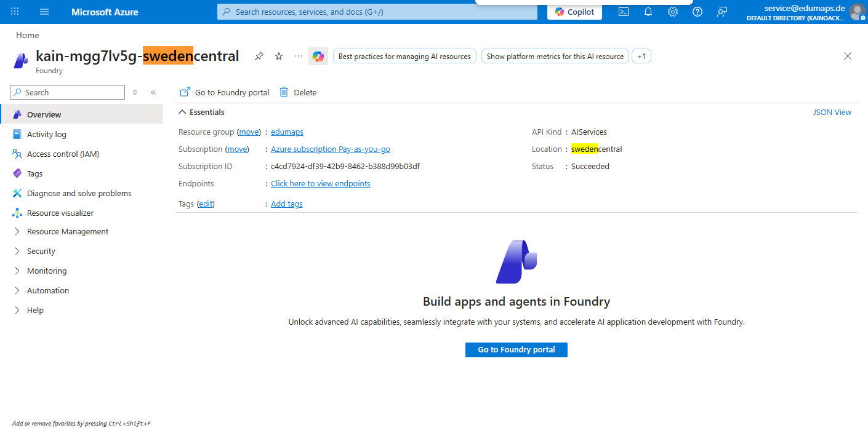Pin the resource to dashboard
Screen dimensions: 868x428
click(x=259, y=56)
